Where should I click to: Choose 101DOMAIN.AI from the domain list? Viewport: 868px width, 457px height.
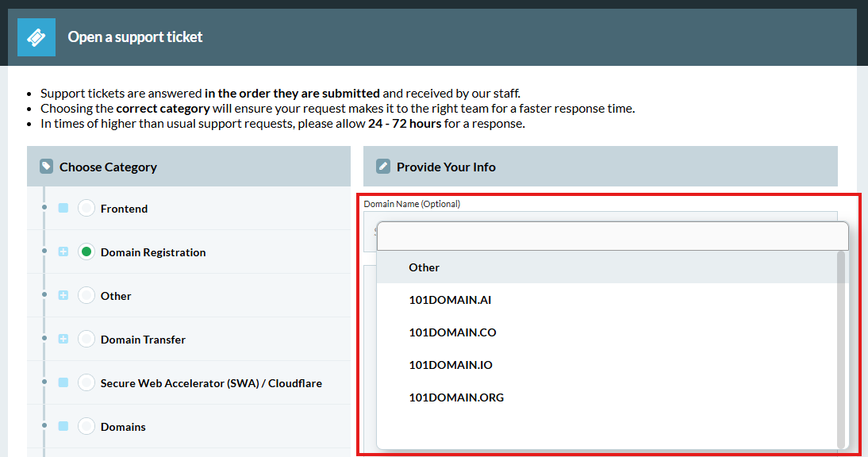coord(452,300)
